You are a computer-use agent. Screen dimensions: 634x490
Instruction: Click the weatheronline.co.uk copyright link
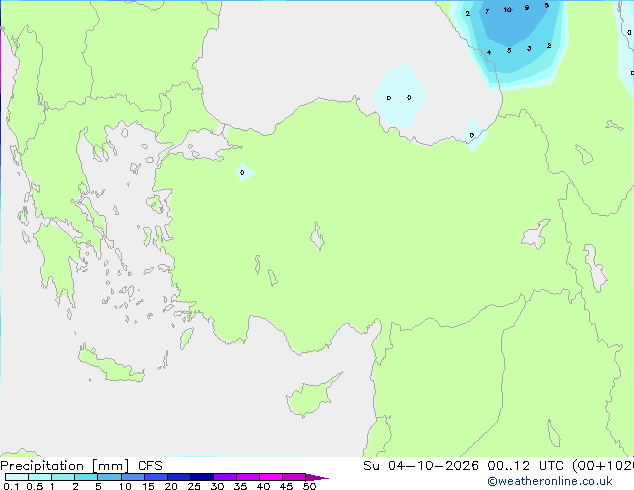550,481
